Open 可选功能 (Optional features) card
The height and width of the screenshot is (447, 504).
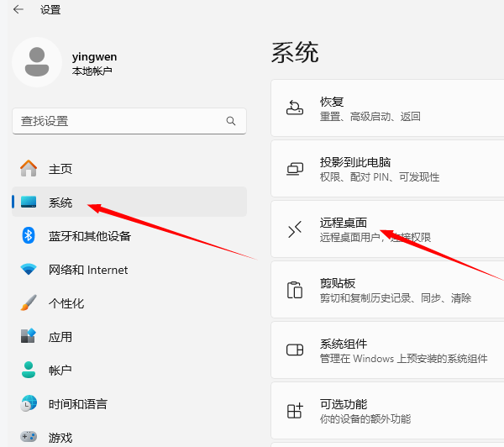[x=386, y=412]
